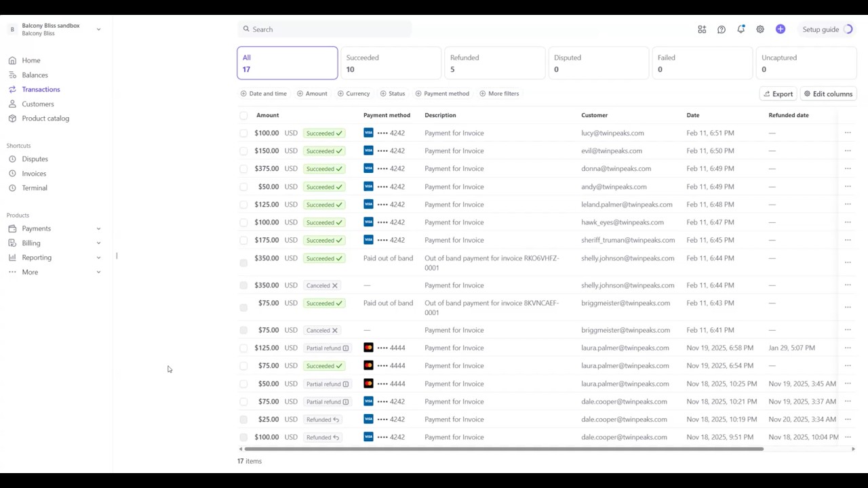868x488 pixels.
Task: Toggle the select-all checkbox in table header
Action: pos(243,115)
